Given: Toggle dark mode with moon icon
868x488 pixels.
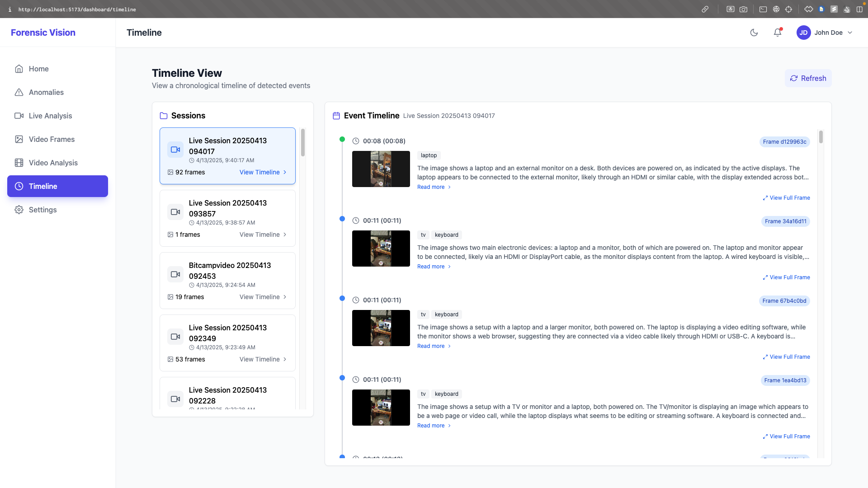Looking at the screenshot, I should pyautogui.click(x=754, y=33).
